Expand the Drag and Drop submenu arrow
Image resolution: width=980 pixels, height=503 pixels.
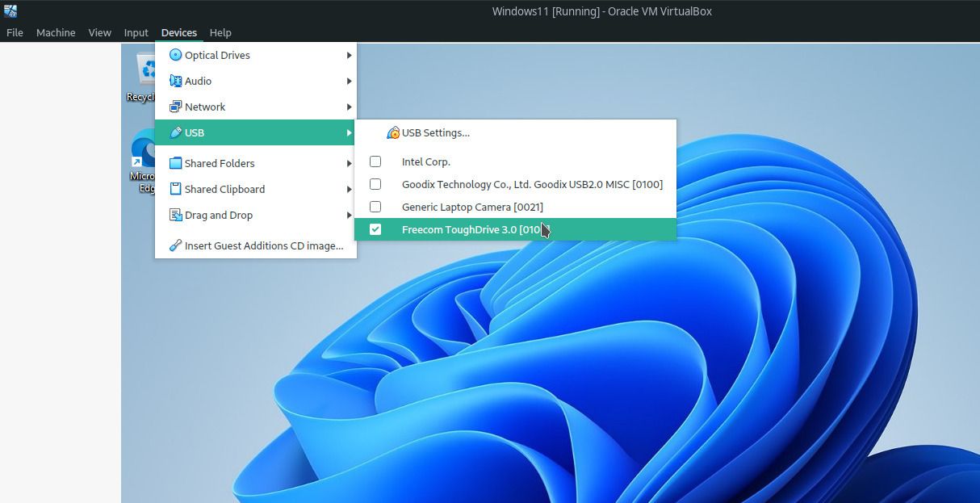[x=349, y=215]
